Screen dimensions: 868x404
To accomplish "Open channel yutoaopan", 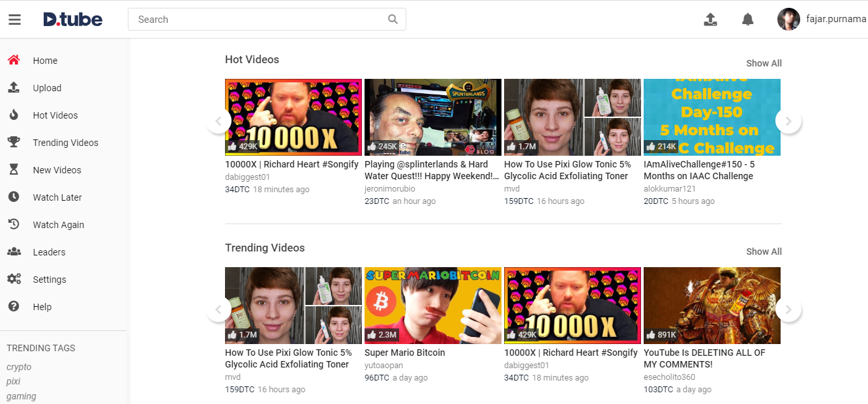I will [x=385, y=365].
